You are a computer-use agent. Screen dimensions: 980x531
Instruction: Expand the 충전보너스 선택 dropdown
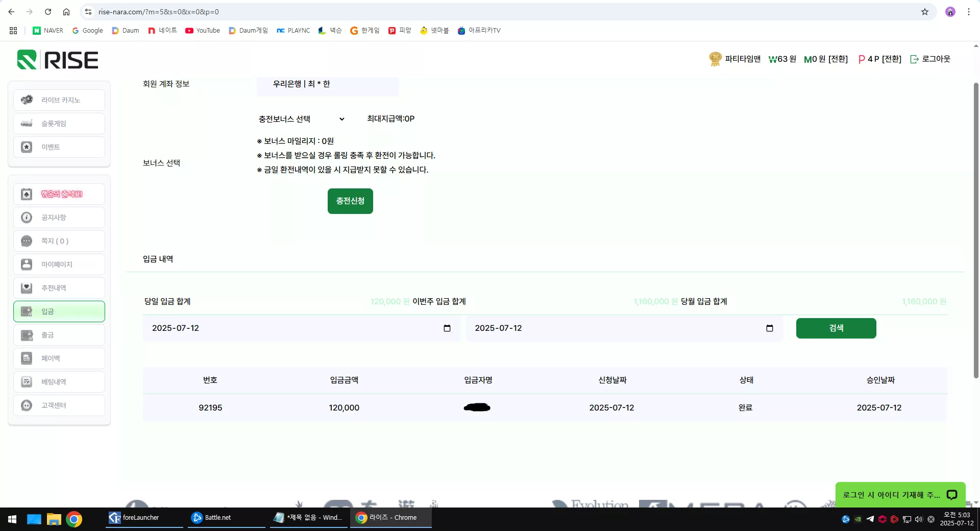(302, 119)
